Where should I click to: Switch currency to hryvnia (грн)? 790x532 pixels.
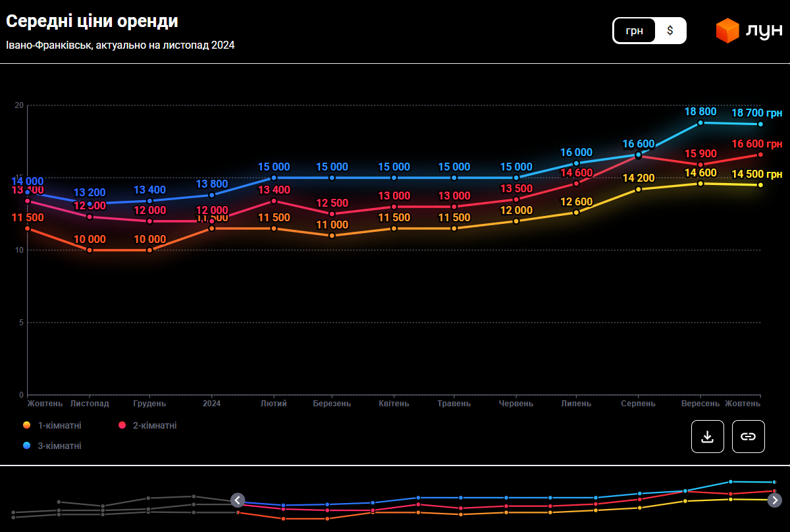[635, 30]
